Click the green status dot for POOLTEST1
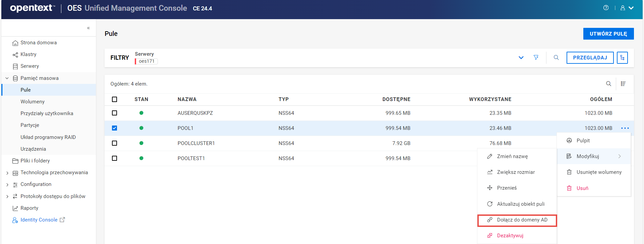644x244 pixels. point(141,158)
